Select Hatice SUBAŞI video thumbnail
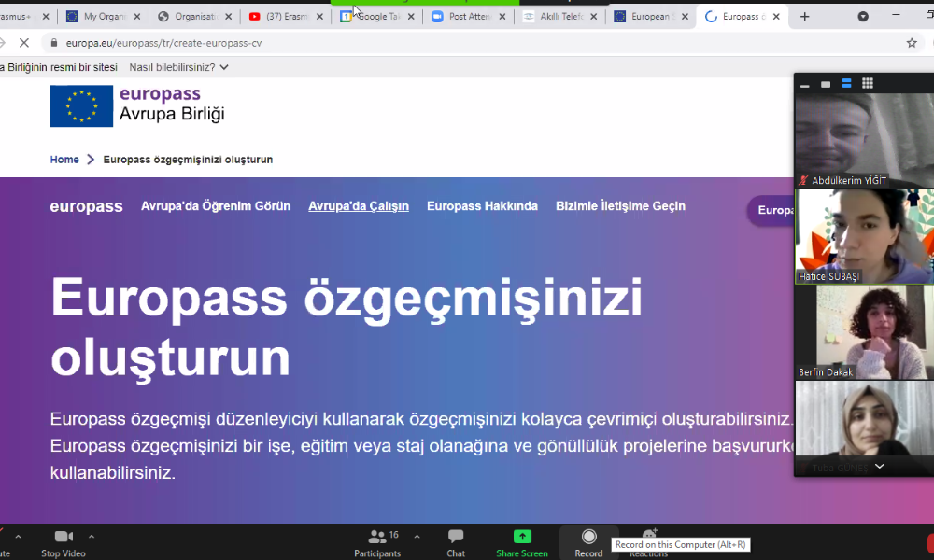Screen dimensions: 934x560 click(x=864, y=236)
